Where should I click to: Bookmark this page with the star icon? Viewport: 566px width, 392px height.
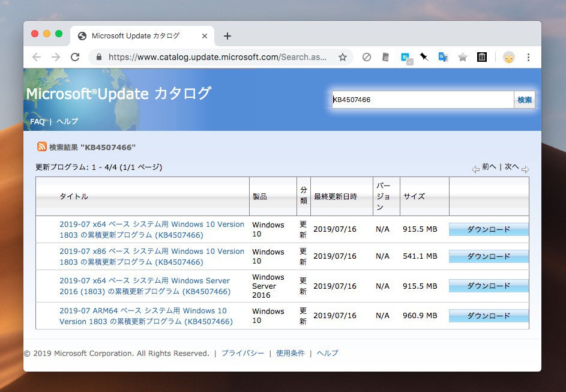click(343, 57)
